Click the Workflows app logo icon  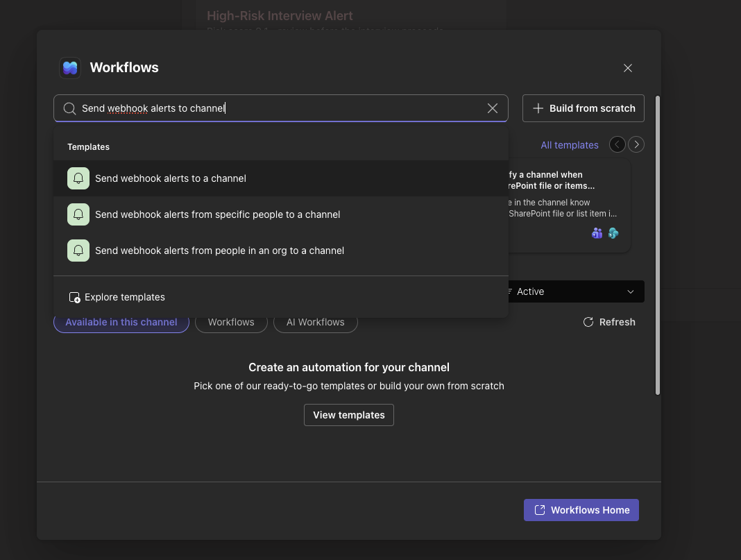[70, 67]
